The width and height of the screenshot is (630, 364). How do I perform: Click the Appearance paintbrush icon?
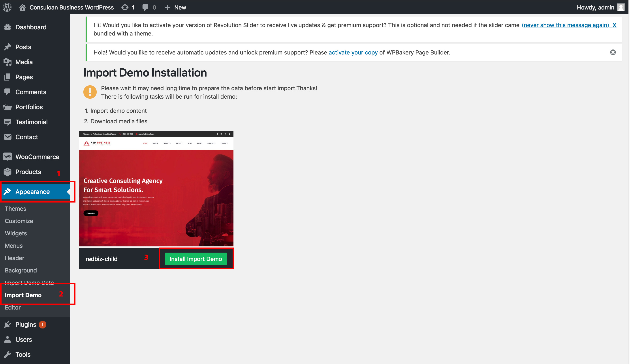tap(8, 191)
